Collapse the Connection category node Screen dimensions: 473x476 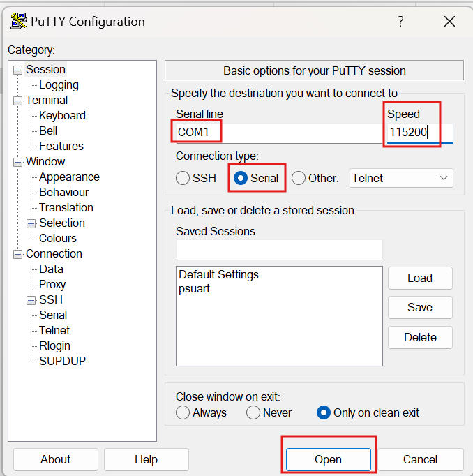[x=17, y=254]
